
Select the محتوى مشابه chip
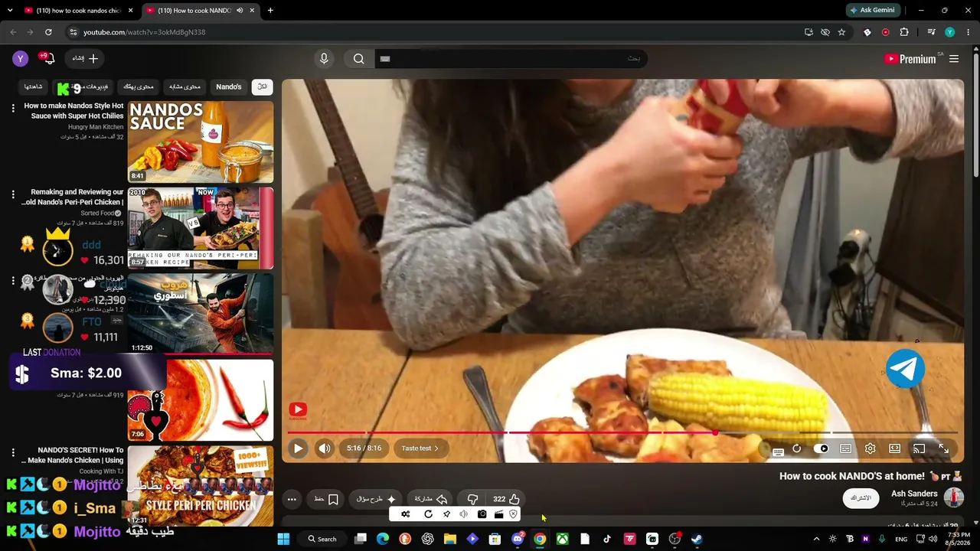185,86
